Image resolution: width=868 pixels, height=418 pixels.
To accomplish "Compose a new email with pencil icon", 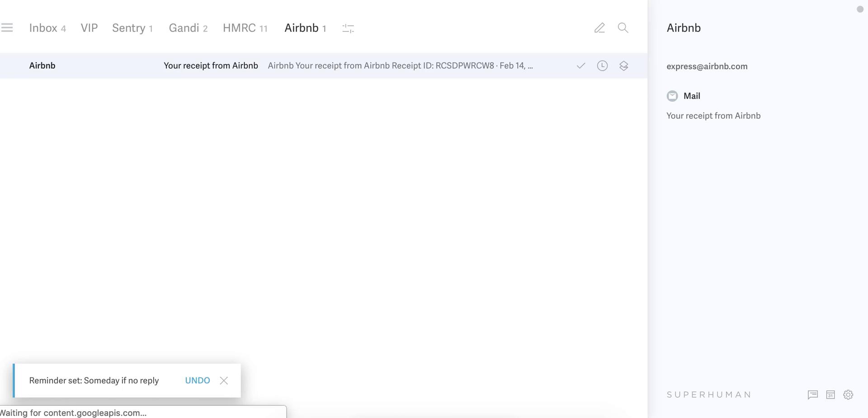I will point(599,28).
